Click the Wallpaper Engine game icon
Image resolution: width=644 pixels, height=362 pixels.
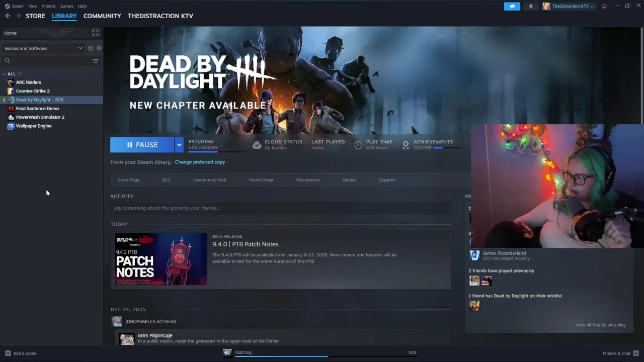pyautogui.click(x=11, y=126)
